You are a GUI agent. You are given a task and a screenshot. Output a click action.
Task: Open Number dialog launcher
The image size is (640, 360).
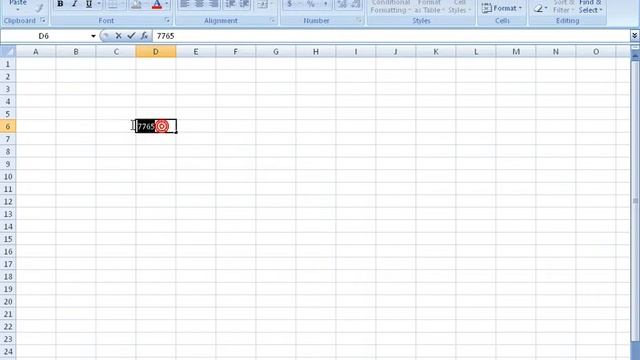pos(360,20)
